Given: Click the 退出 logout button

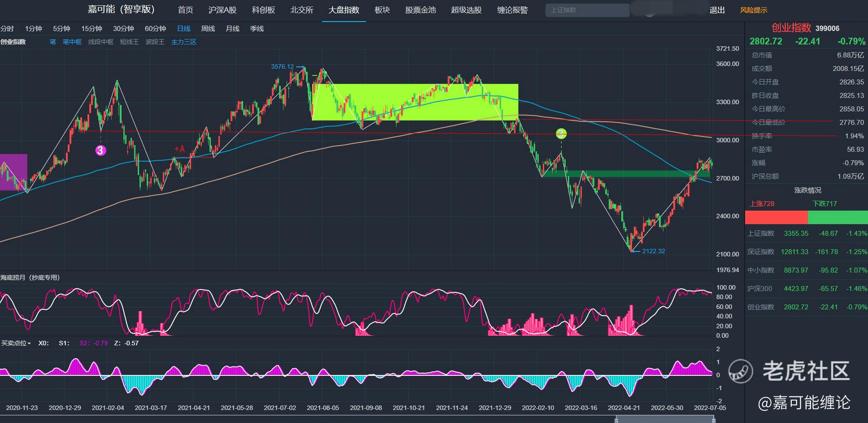Looking at the screenshot, I should pos(717,10).
